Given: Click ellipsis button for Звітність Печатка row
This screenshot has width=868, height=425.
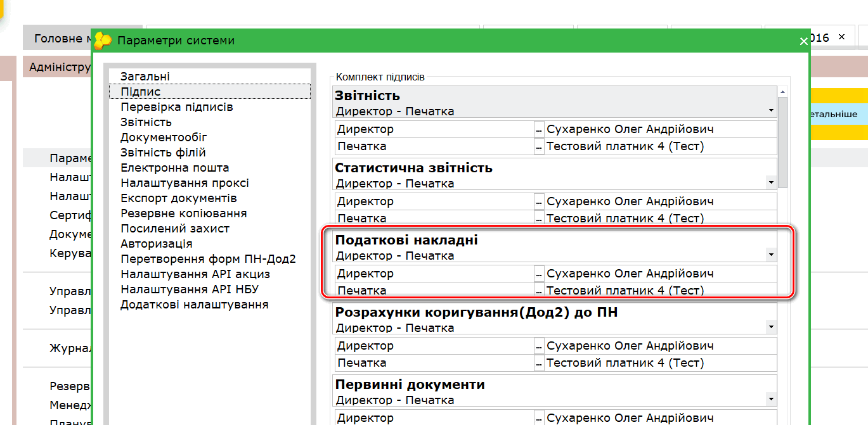Looking at the screenshot, I should (x=539, y=146).
